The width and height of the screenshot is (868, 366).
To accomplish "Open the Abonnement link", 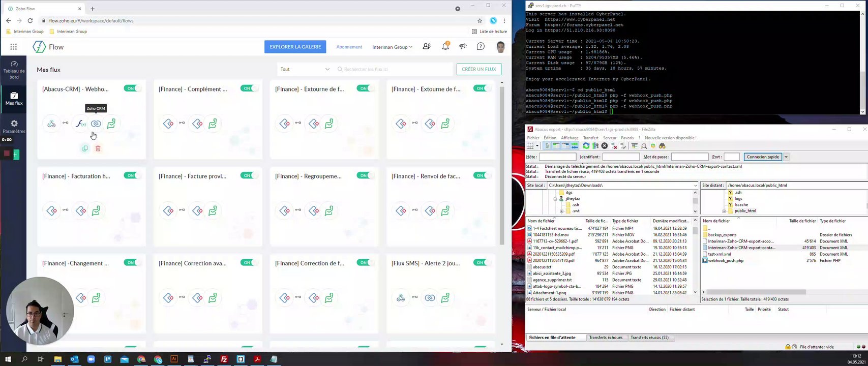I will [349, 47].
